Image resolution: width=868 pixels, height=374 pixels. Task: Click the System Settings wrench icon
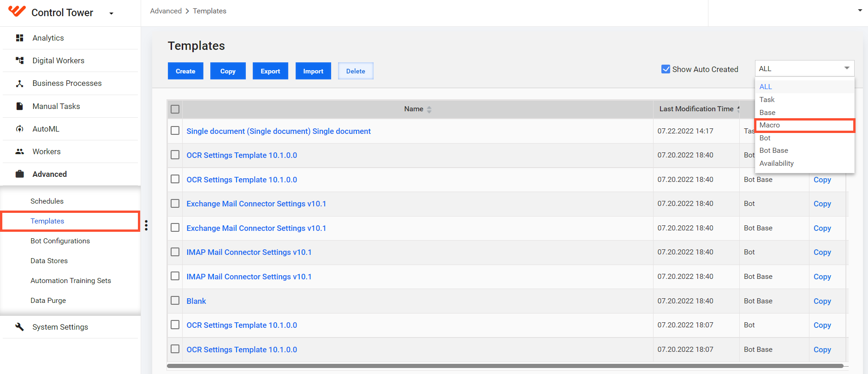tap(19, 327)
